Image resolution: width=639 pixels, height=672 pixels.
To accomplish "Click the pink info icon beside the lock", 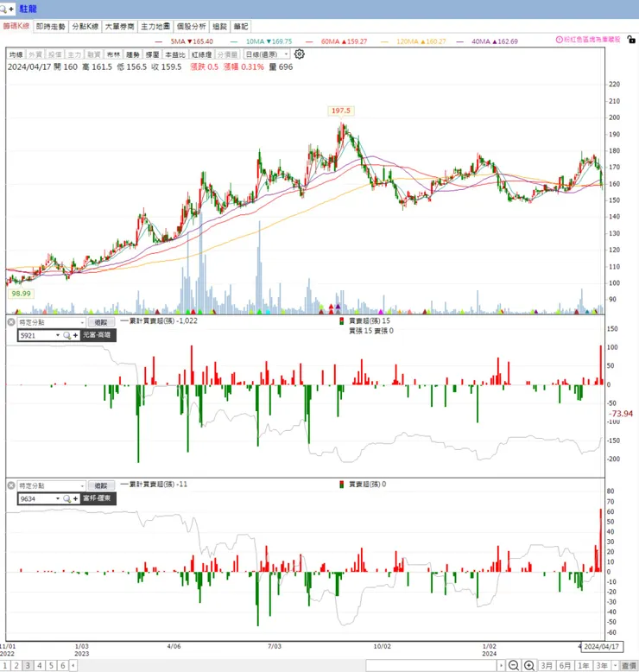I will (559, 40).
